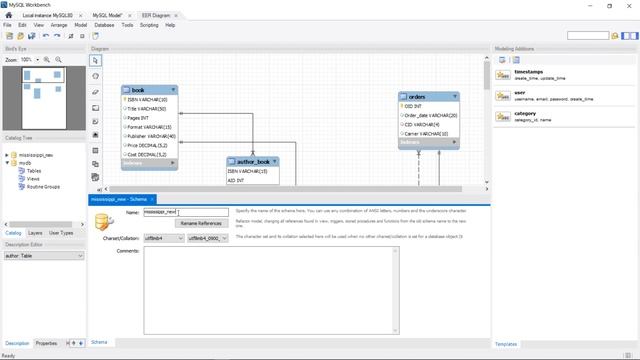Collapse the book table columns
640x360 pixels.
[x=173, y=90]
